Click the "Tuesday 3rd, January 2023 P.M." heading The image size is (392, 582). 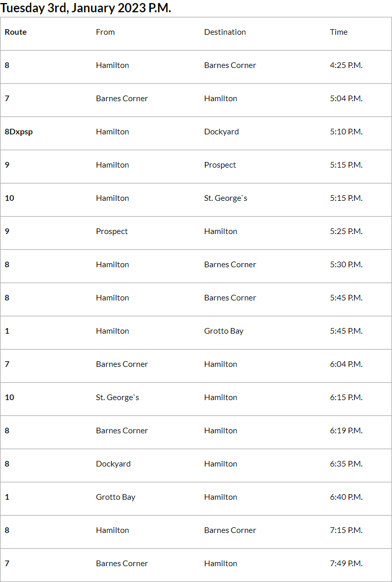[x=86, y=8]
